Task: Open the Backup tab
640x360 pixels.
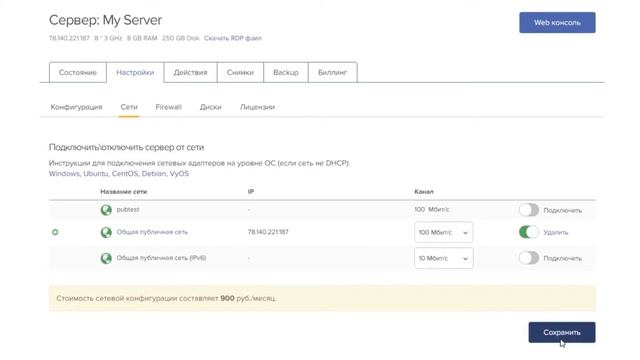Action: click(x=286, y=72)
